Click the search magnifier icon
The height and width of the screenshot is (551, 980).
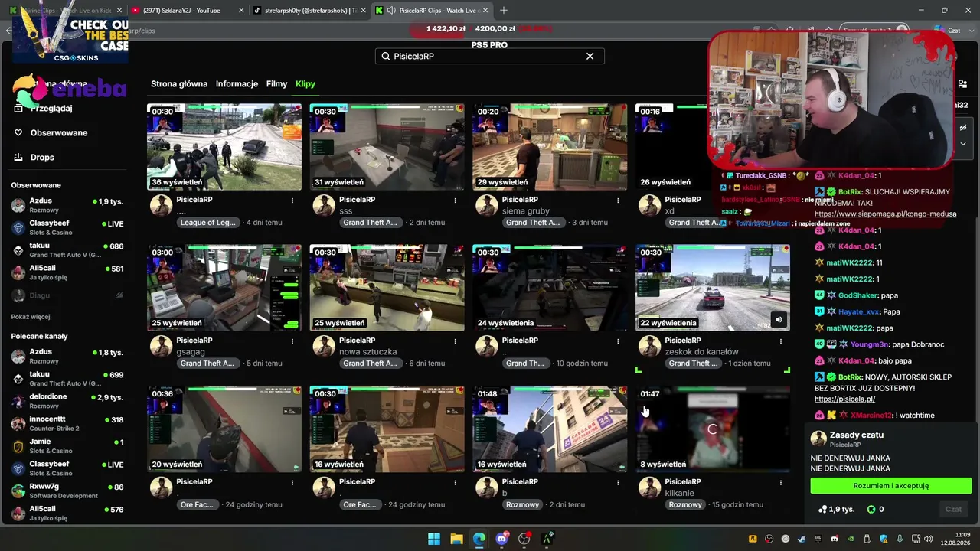(x=386, y=56)
